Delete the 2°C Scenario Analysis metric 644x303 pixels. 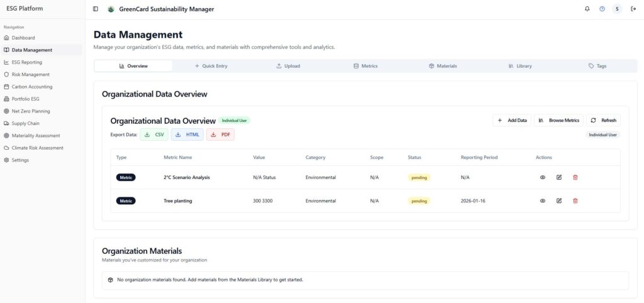[x=575, y=177]
